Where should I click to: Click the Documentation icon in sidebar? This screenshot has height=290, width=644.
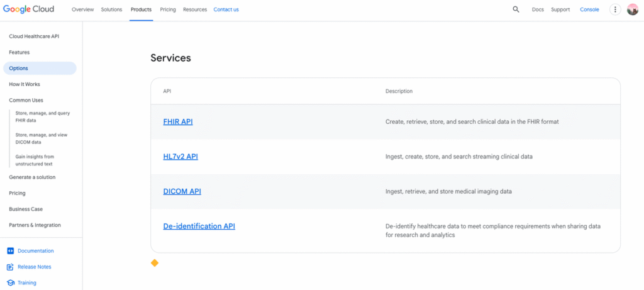coord(11,251)
